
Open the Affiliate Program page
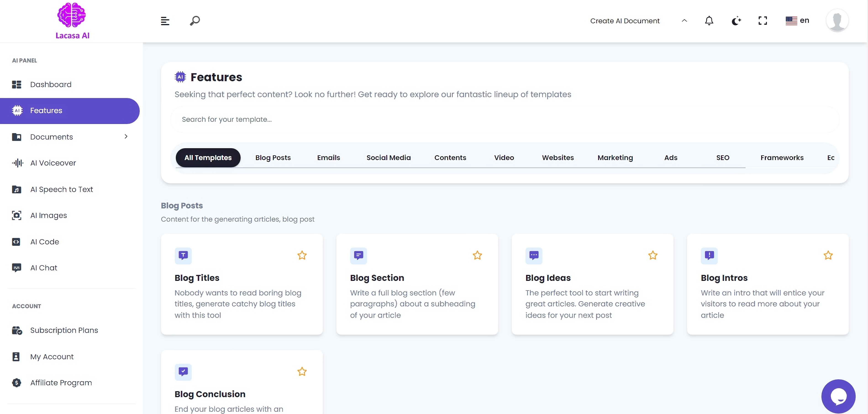click(61, 383)
